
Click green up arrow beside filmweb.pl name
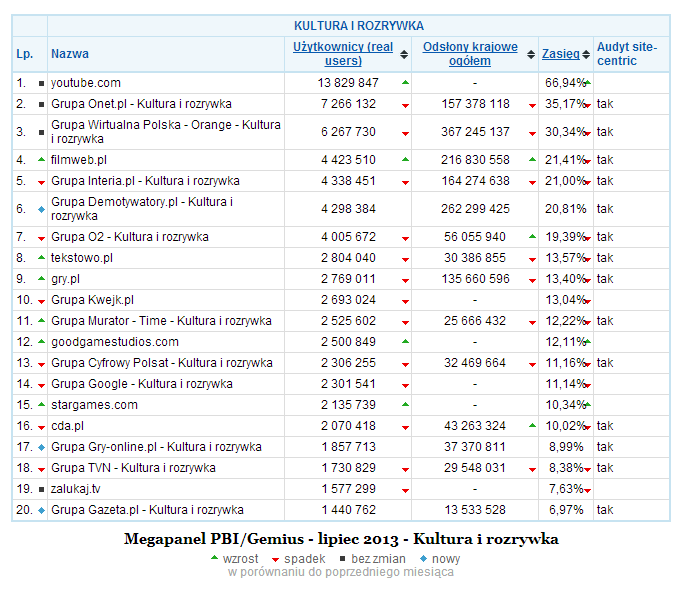point(41,159)
